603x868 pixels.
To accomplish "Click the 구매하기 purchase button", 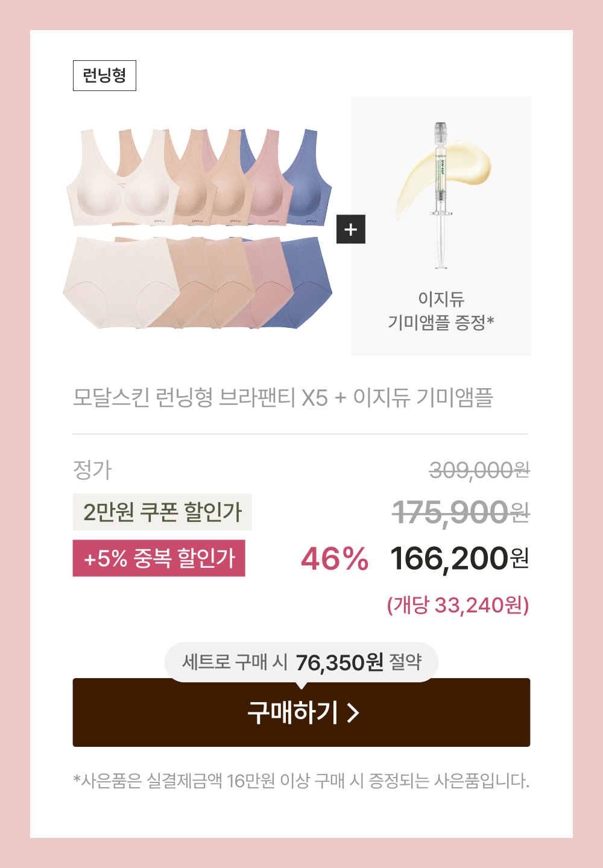I will click(301, 712).
